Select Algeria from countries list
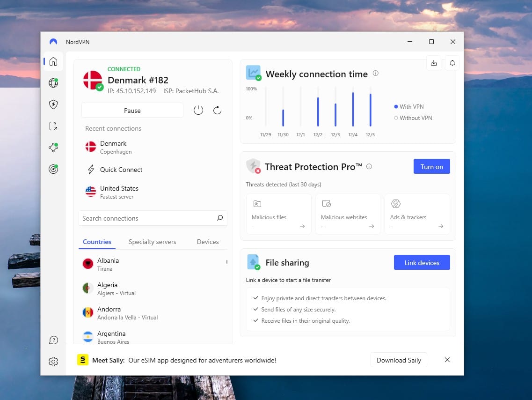This screenshot has height=400, width=532. [153, 289]
